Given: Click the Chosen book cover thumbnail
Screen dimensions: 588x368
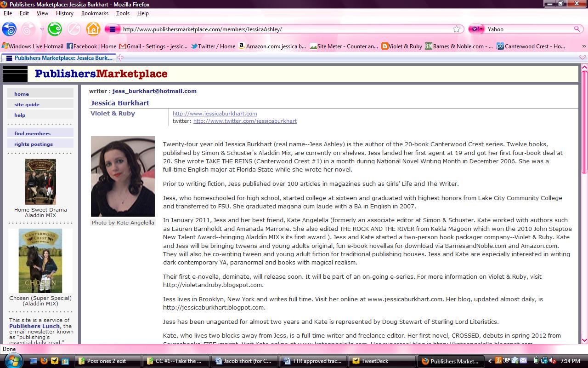Looking at the screenshot, I should coord(40,260).
